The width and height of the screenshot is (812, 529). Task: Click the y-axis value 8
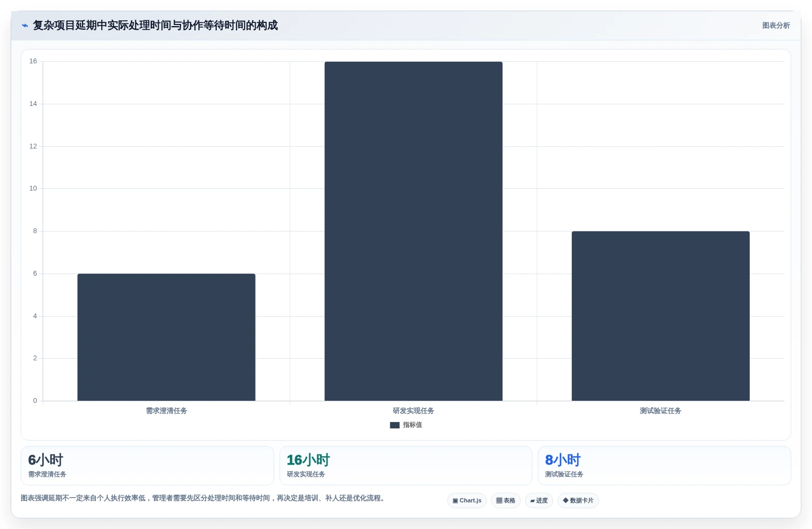35,231
